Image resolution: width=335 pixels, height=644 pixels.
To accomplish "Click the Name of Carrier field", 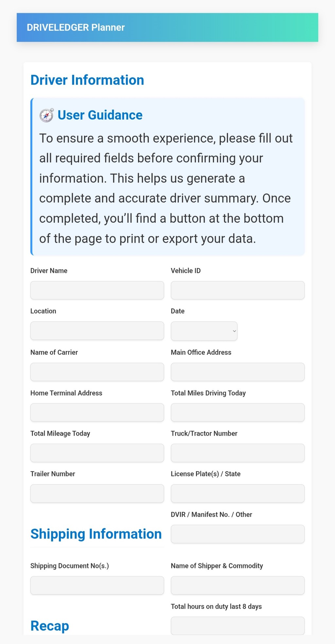I will (x=97, y=372).
